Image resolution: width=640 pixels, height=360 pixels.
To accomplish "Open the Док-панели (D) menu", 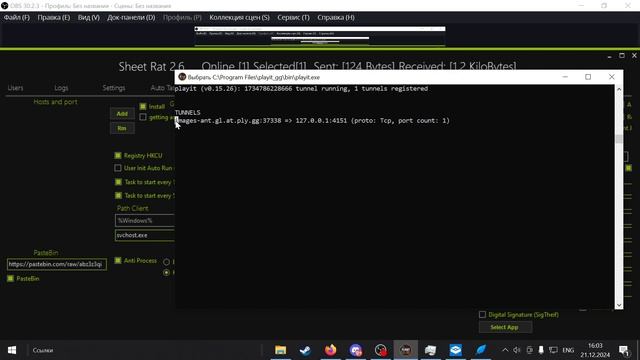I will pyautogui.click(x=131, y=18).
